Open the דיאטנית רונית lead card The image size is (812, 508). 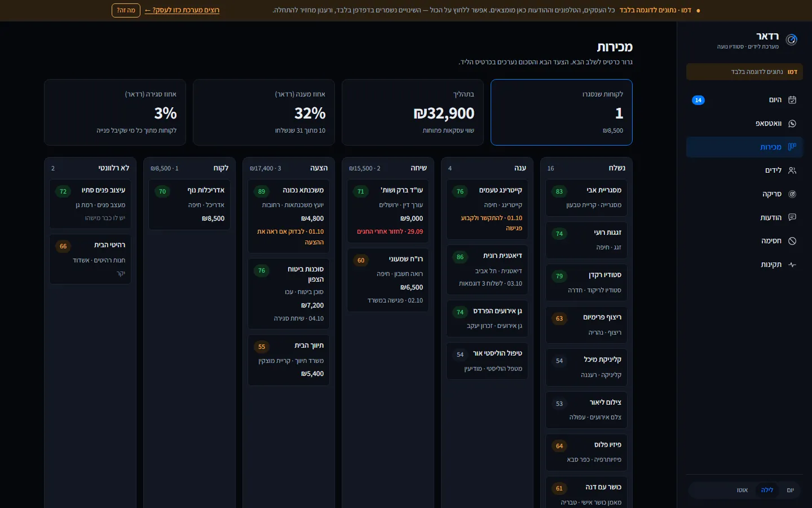487,270
